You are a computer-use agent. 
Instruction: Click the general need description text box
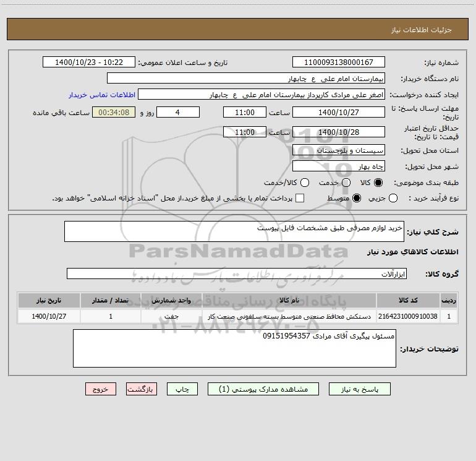point(234,231)
